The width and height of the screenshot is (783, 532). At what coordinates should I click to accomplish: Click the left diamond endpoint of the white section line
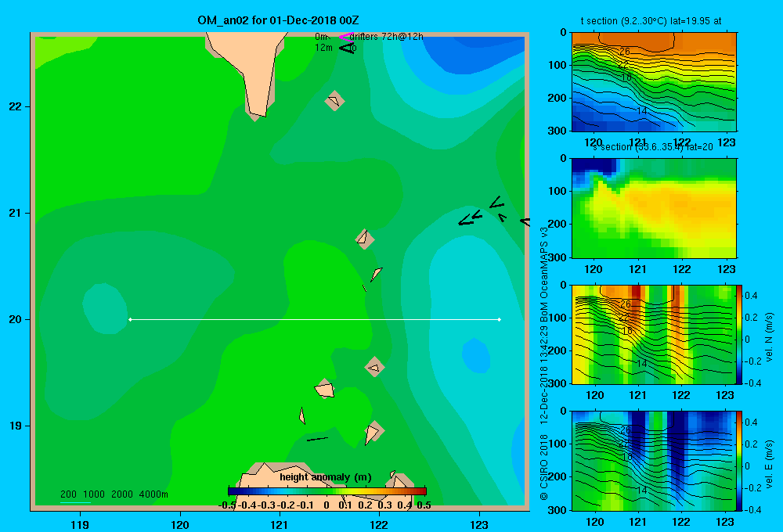130,319
